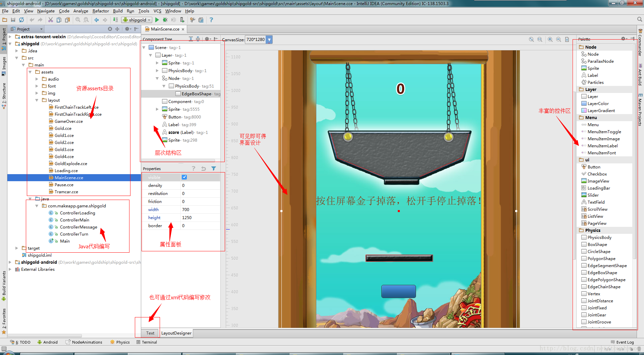The width and height of the screenshot is (644, 355).
Task: Click Search Everywhere magnifier at top right
Action: 640,19
